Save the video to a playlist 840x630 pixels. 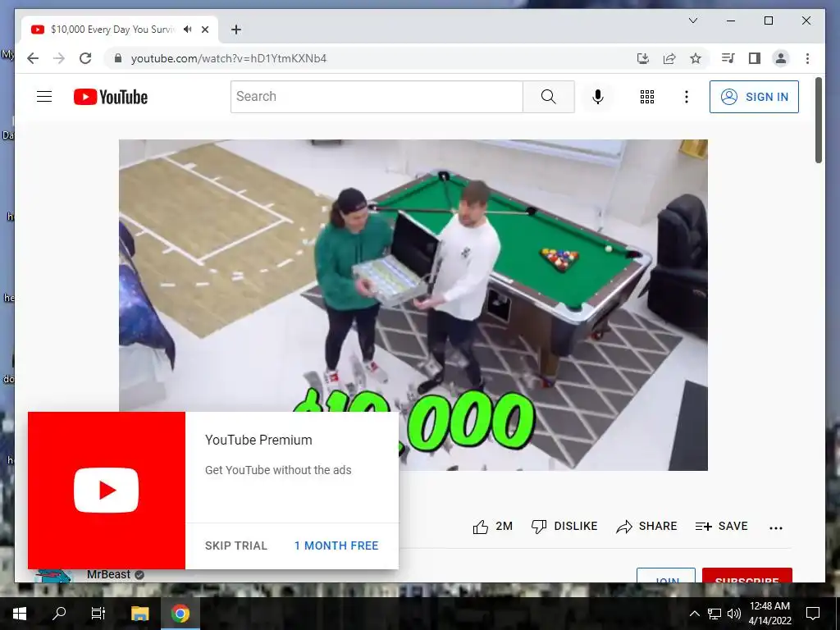click(721, 527)
